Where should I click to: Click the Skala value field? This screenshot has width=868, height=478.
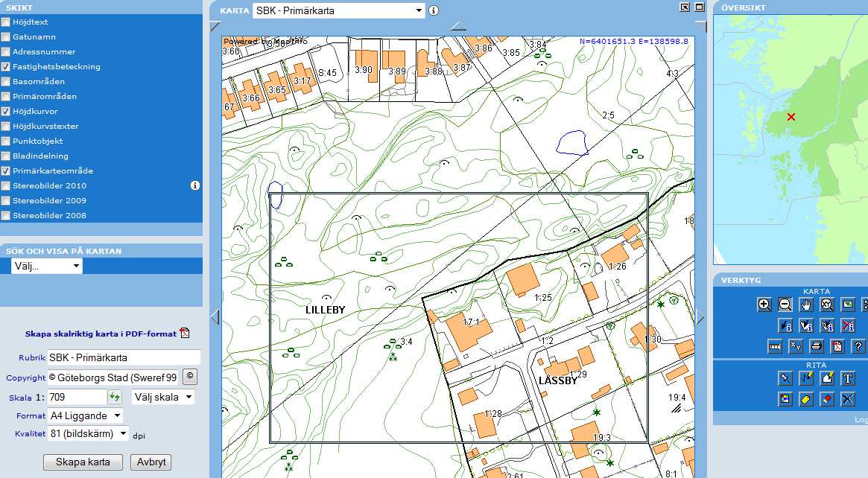coord(77,398)
